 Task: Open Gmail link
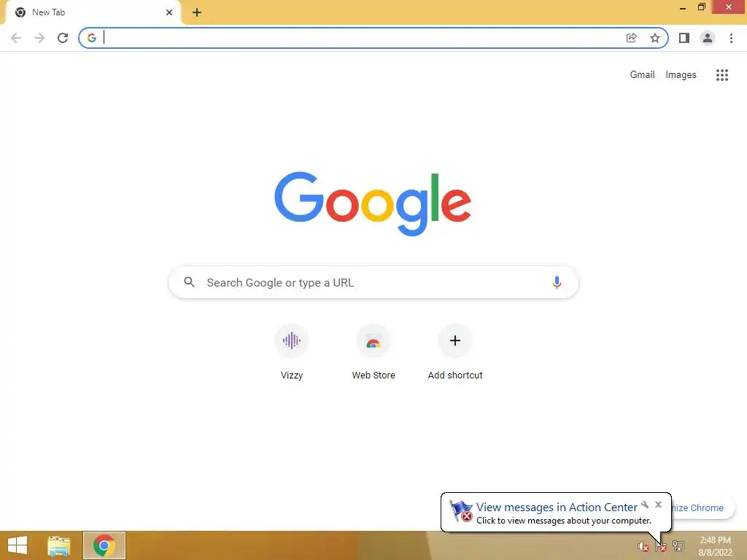tap(642, 75)
